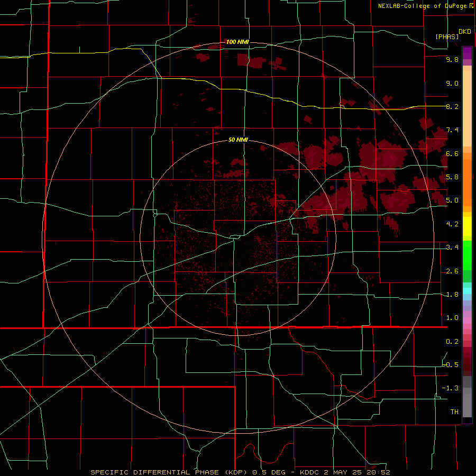The image size is (476, 476).
Task: Select the 100 NMI range ring label
Action: coord(237,42)
